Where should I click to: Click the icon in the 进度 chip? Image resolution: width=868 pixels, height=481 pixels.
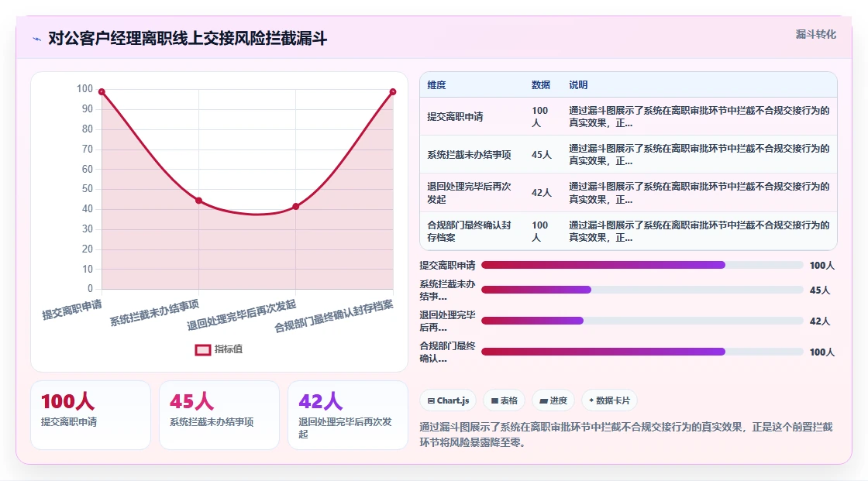(x=543, y=400)
